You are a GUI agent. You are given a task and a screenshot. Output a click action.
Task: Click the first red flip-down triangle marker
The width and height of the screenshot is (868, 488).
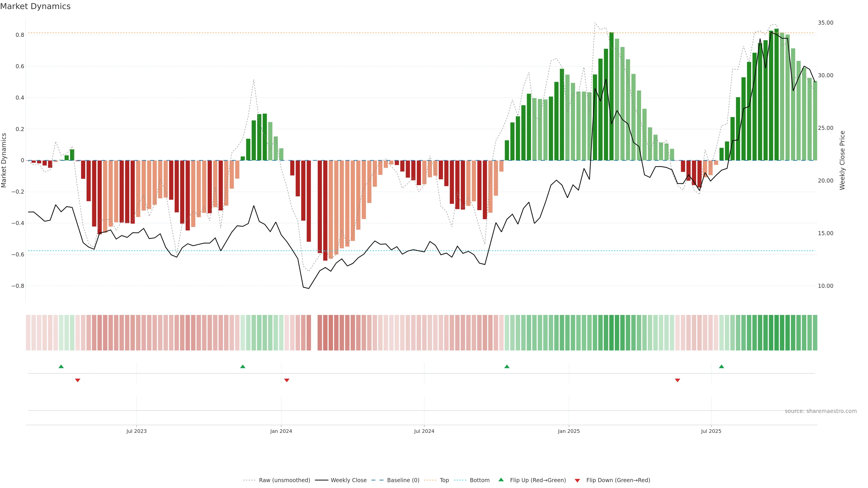(x=78, y=380)
